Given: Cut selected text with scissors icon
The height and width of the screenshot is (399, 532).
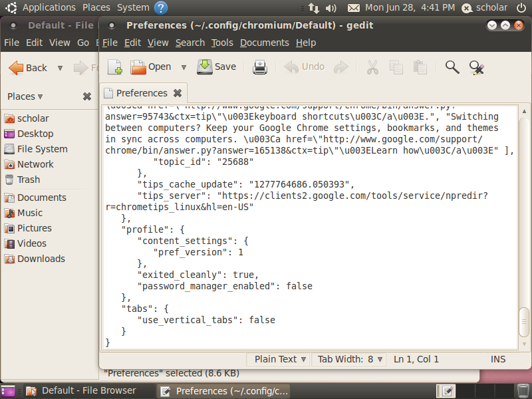Looking at the screenshot, I should (372, 67).
